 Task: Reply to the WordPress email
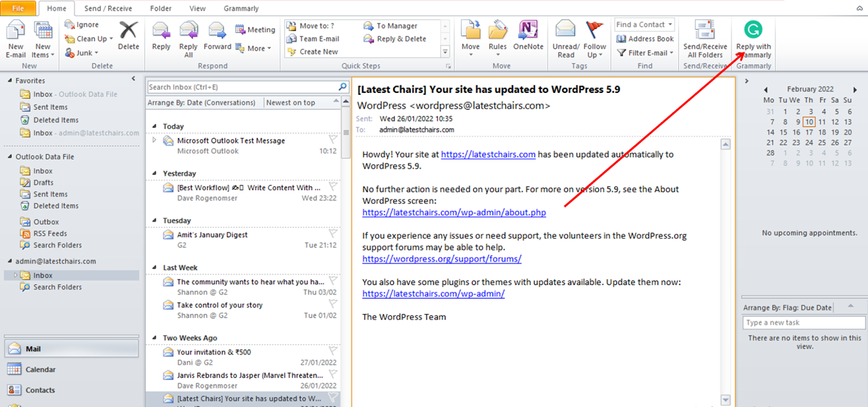point(161,36)
